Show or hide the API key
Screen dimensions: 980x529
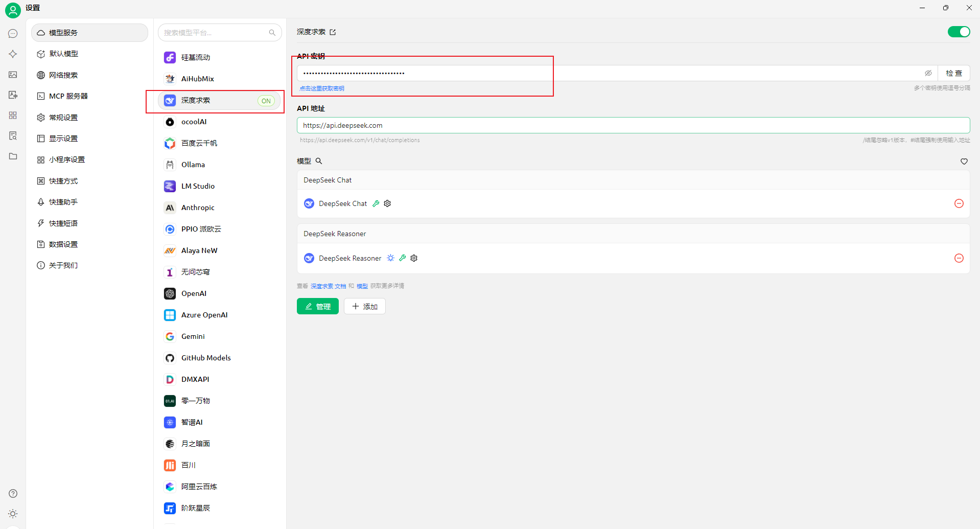click(x=928, y=73)
